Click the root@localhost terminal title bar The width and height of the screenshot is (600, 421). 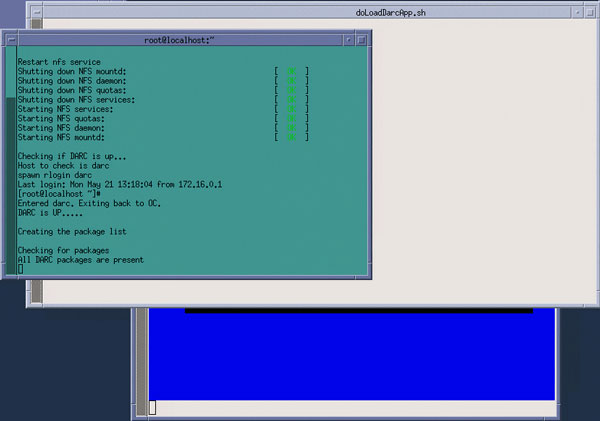click(x=180, y=40)
